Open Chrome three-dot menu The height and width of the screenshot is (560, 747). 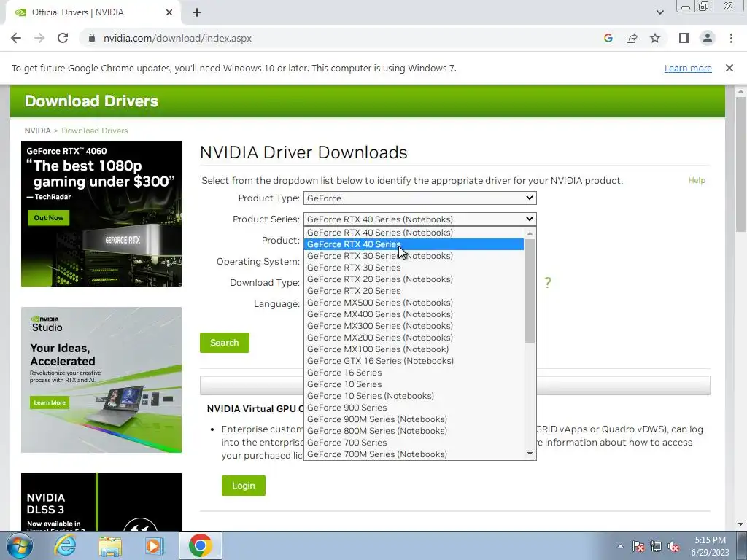tap(731, 38)
